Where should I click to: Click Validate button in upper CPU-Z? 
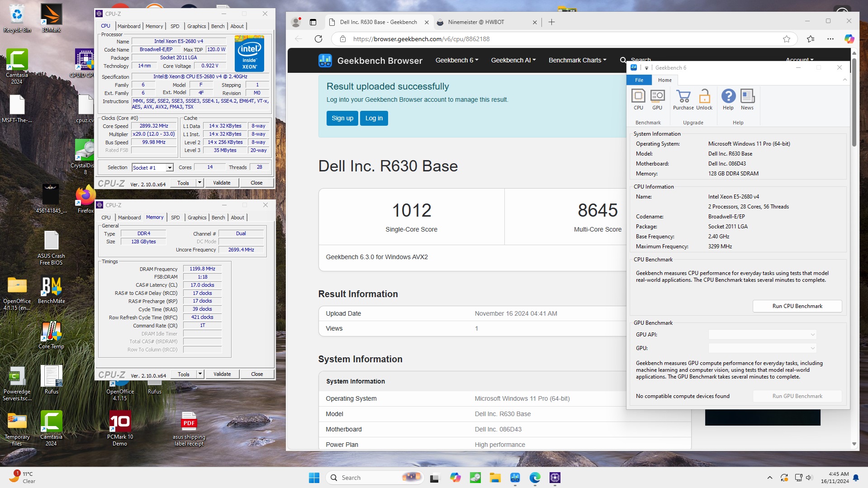[222, 183]
